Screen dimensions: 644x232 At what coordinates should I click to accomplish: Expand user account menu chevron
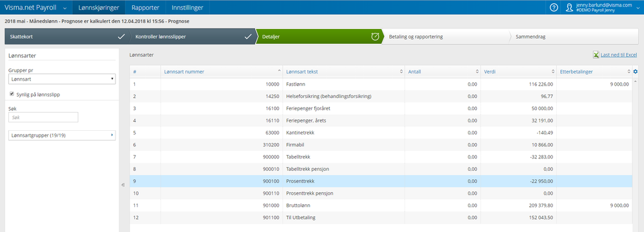click(638, 8)
